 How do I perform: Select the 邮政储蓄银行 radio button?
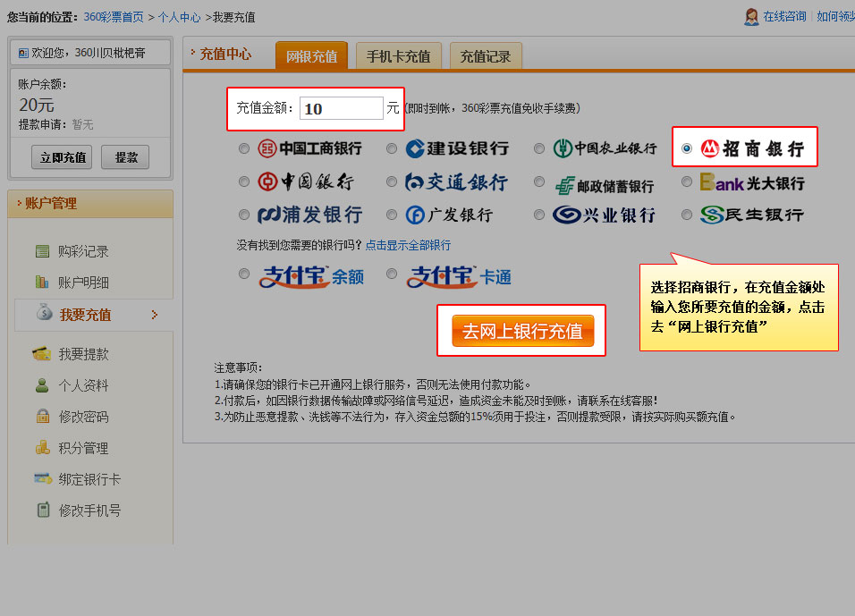pyautogui.click(x=539, y=181)
